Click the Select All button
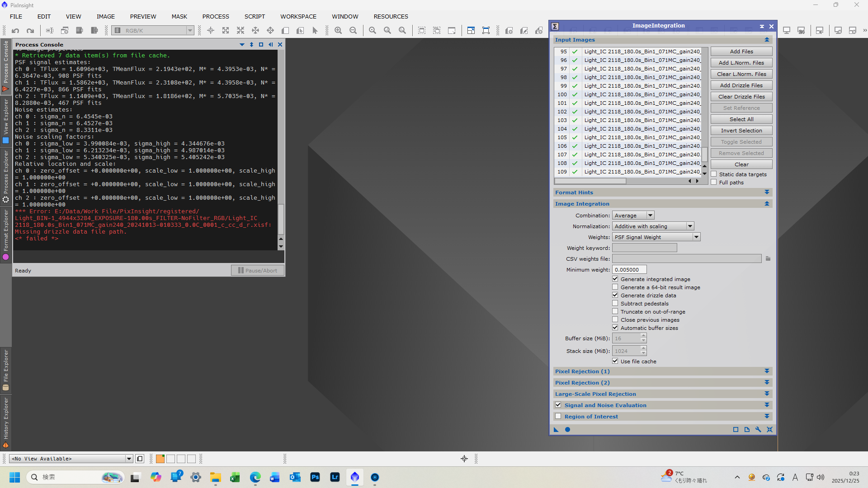The image size is (868, 488). 741,119
